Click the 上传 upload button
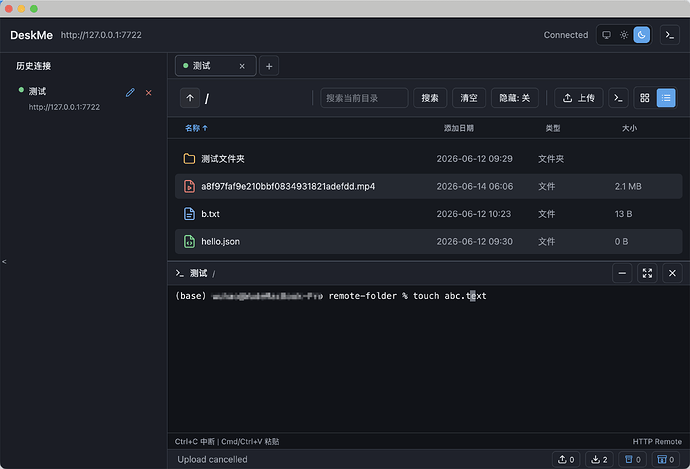The width and height of the screenshot is (690, 469). (x=579, y=98)
